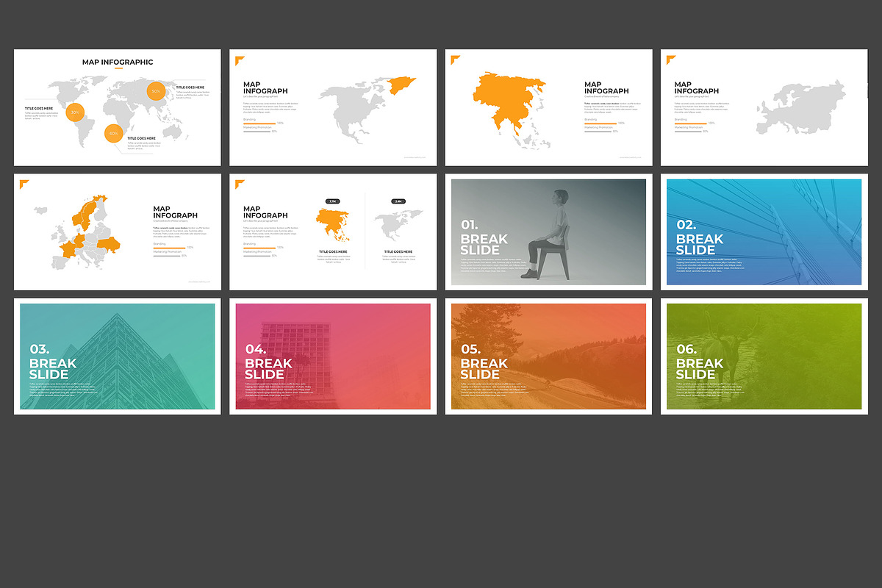The height and width of the screenshot is (588, 882).
Task: Select the small orange Asia map in comparison slide
Action: 333,223
